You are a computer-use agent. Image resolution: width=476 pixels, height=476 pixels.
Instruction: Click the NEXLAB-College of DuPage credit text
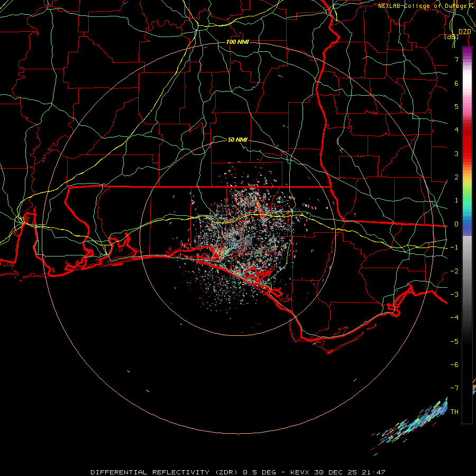click(x=426, y=6)
